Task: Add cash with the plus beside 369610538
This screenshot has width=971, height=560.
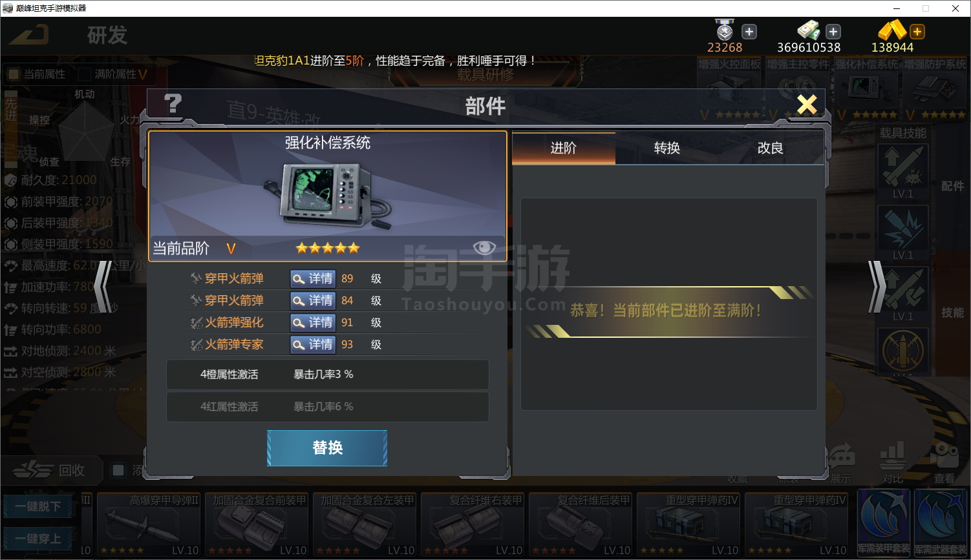Action: pos(834,32)
